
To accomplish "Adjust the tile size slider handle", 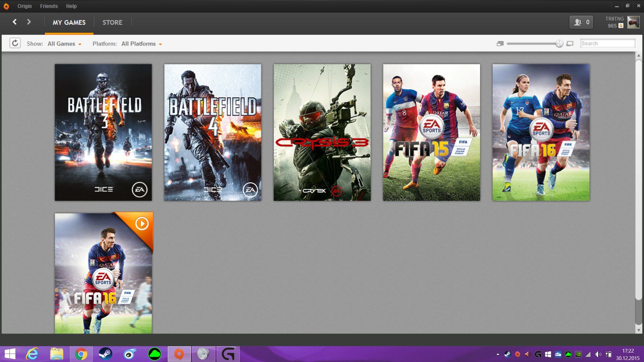I will (559, 44).
